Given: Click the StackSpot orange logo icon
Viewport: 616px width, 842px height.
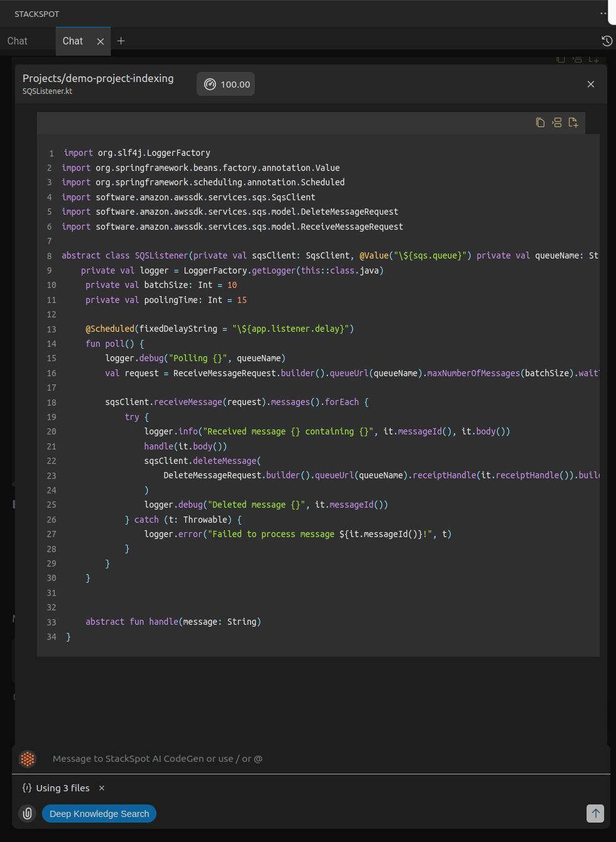Looking at the screenshot, I should tap(28, 759).
